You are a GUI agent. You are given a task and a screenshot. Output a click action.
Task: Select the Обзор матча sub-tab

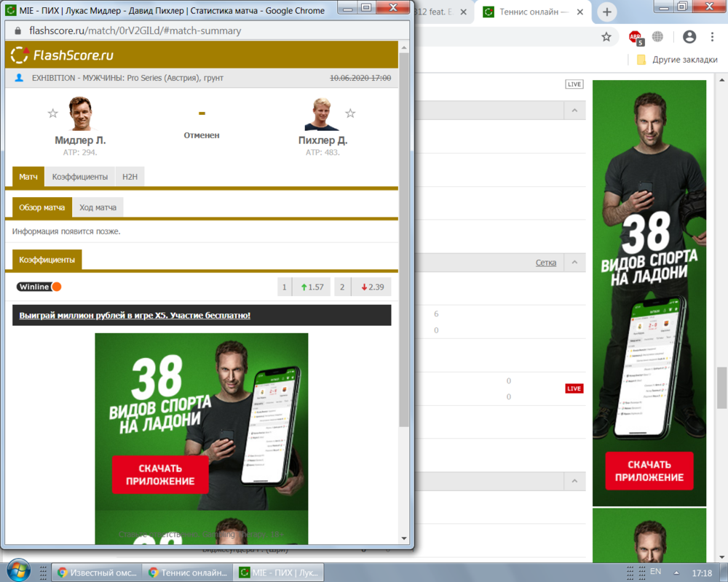coord(41,207)
